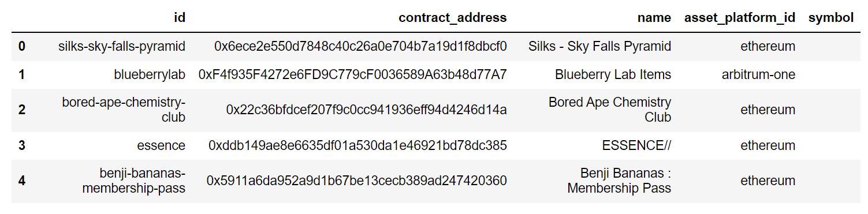Select row index 1
This screenshot has height=214, width=868.
click(x=21, y=74)
